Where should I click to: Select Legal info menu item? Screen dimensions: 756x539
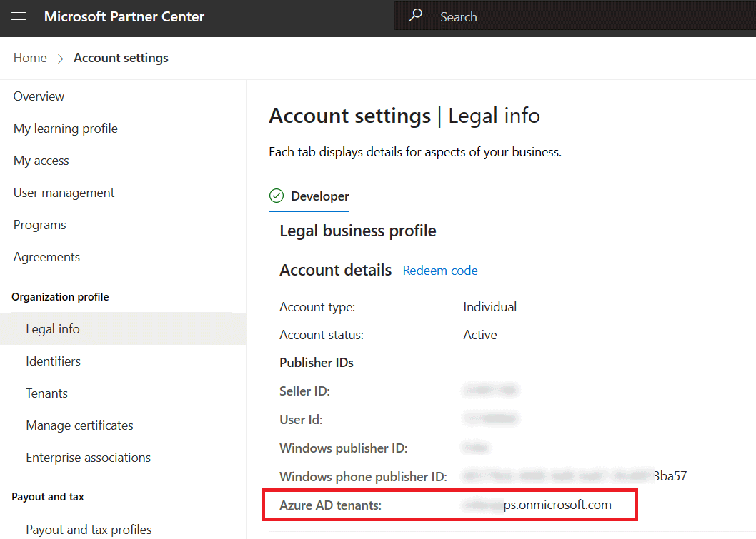[123, 329]
